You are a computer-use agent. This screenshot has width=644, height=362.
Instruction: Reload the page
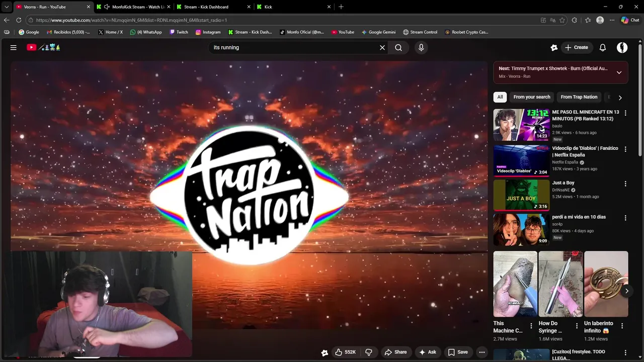19,20
